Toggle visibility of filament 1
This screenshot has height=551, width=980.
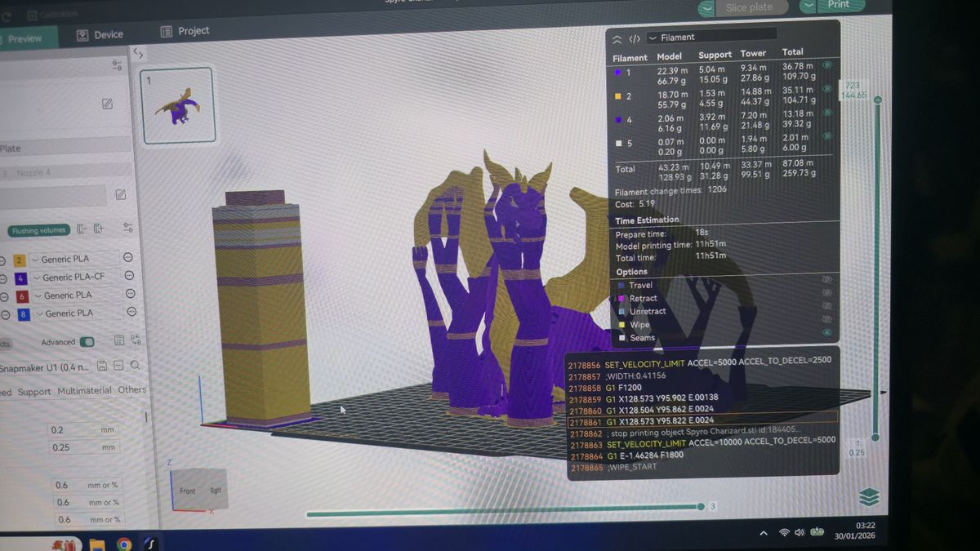(x=826, y=64)
